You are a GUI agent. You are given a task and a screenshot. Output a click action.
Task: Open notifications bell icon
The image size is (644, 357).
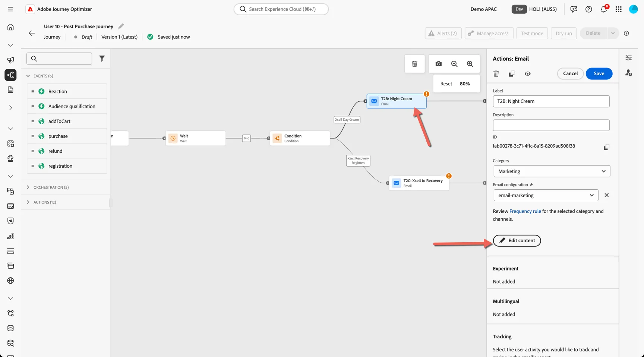(x=603, y=9)
